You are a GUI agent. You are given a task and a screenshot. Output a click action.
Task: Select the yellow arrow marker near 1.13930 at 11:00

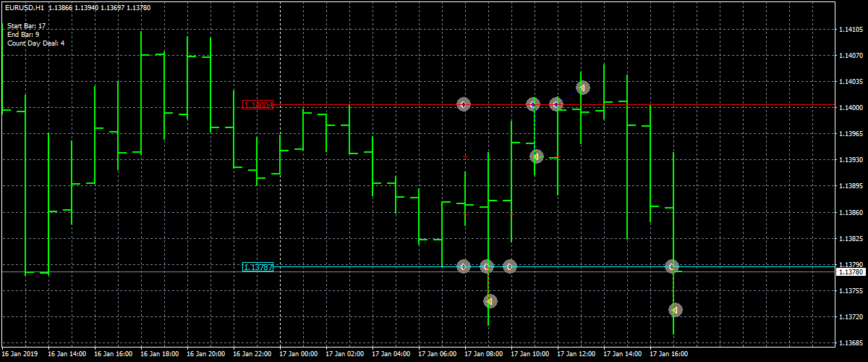[536, 156]
